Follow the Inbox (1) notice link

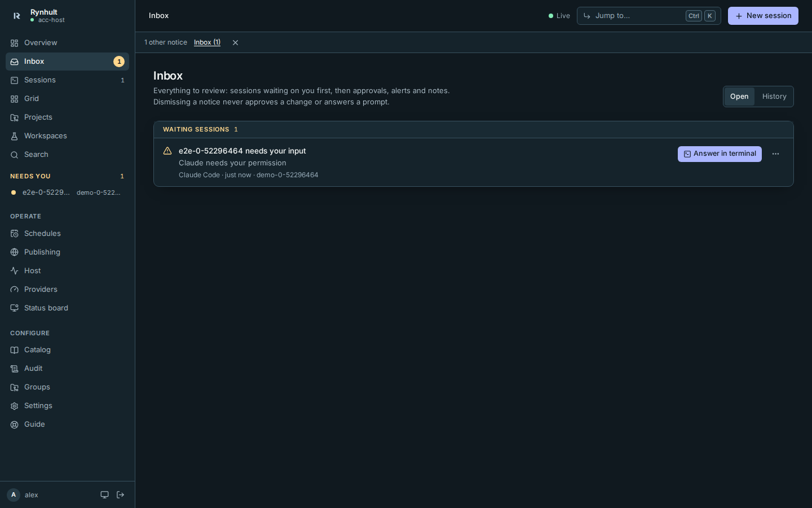[207, 42]
